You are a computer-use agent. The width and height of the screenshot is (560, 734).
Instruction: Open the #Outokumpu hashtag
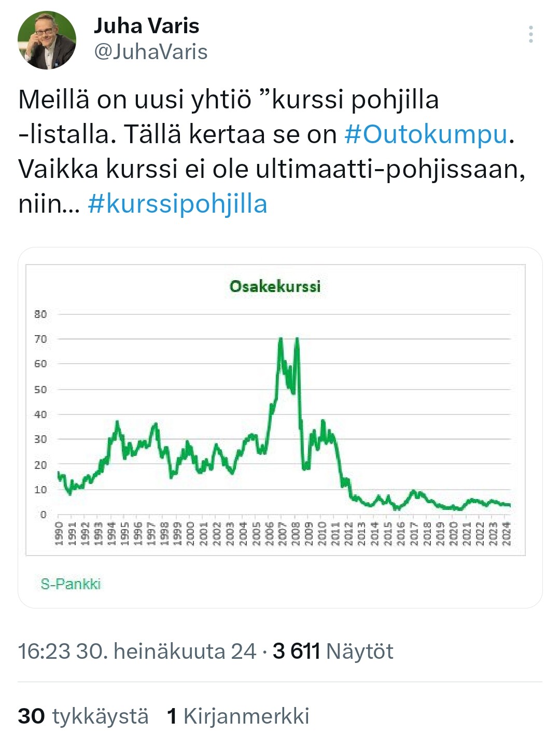[426, 134]
